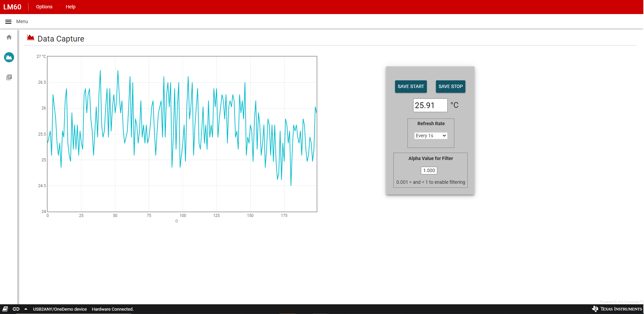
Task: Go to Home via sidebar icon
Action: pyautogui.click(x=9, y=37)
